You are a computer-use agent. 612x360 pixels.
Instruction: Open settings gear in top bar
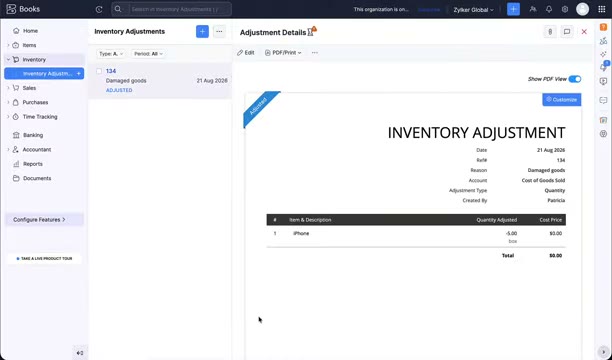pyautogui.click(x=565, y=9)
